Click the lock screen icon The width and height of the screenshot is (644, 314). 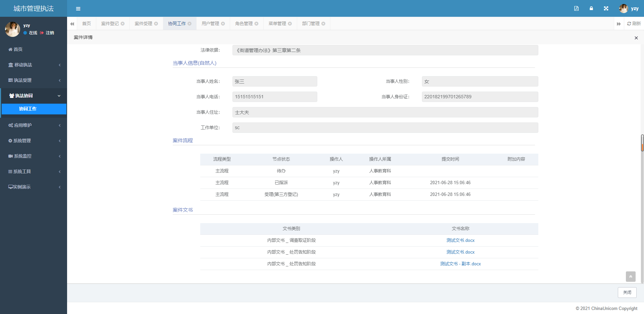[x=591, y=8]
